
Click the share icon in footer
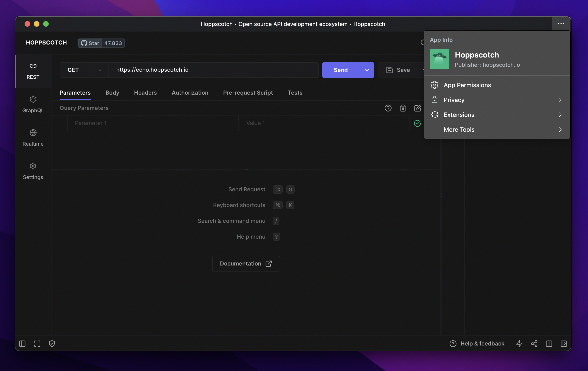click(534, 343)
